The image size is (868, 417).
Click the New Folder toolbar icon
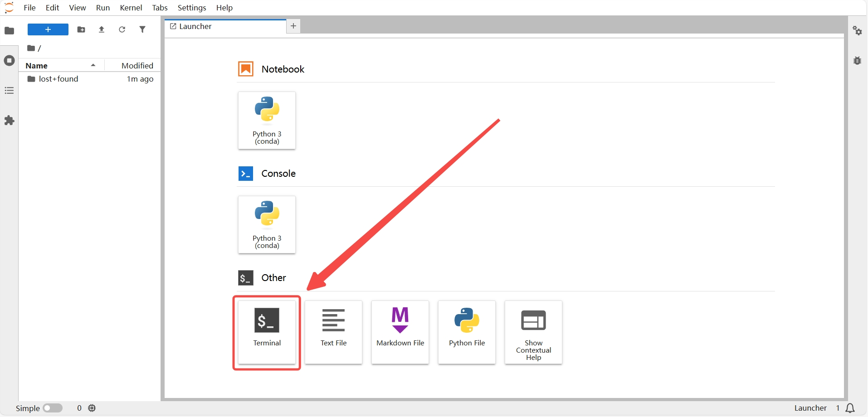pyautogui.click(x=81, y=29)
